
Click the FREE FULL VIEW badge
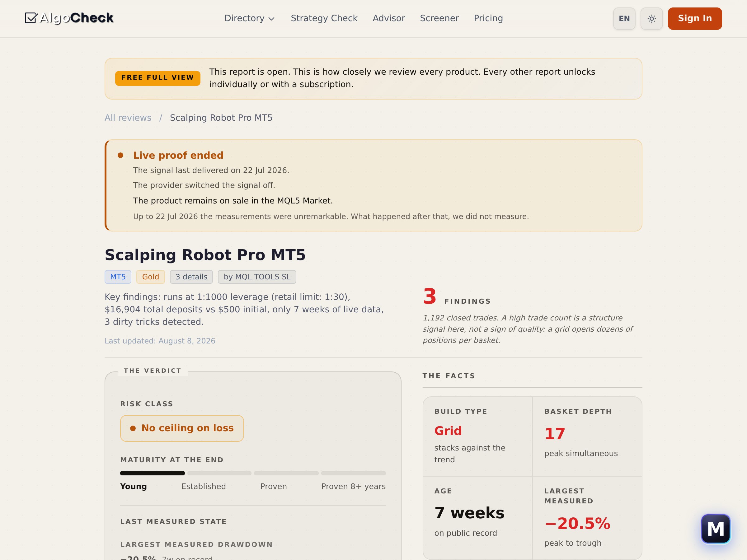[x=158, y=78]
